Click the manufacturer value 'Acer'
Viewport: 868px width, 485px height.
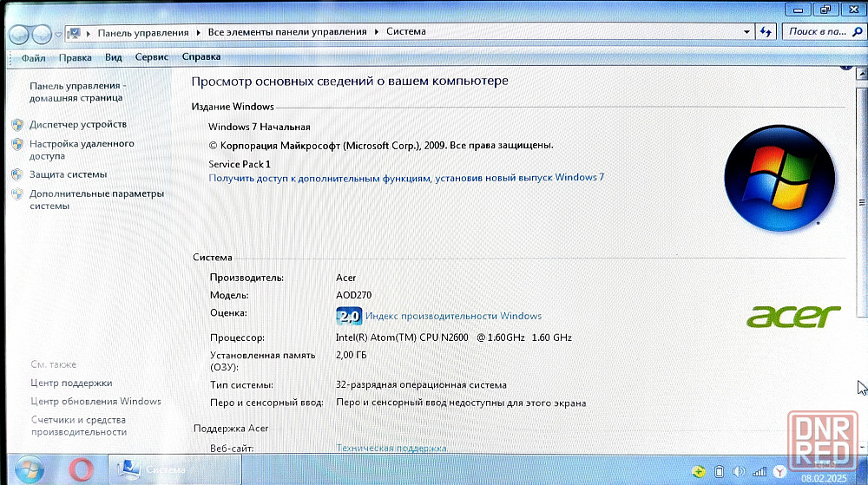[346, 278]
